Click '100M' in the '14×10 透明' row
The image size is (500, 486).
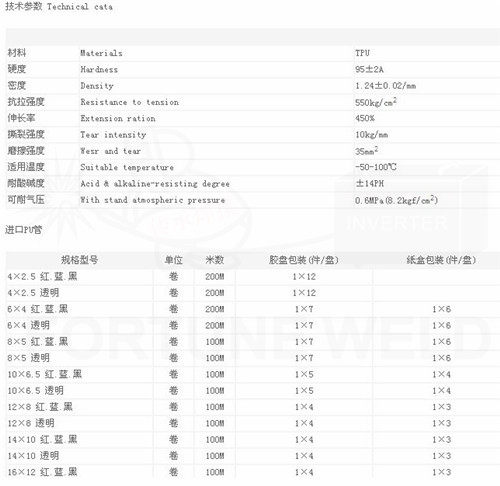click(214, 456)
